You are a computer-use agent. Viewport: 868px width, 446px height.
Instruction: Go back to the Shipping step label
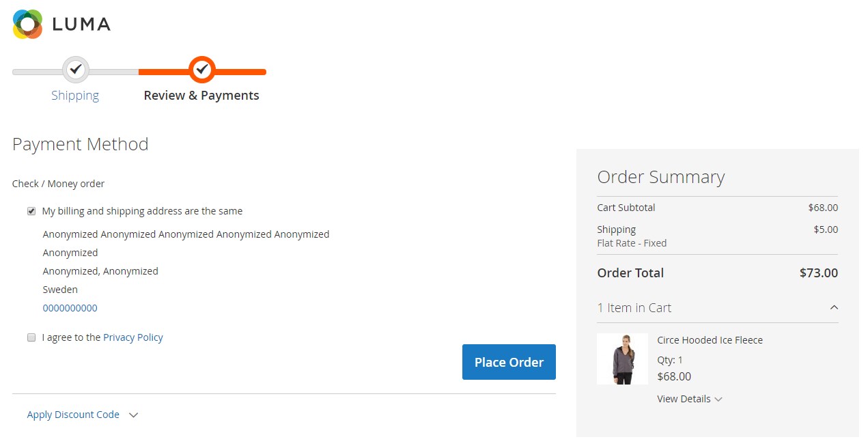[75, 96]
